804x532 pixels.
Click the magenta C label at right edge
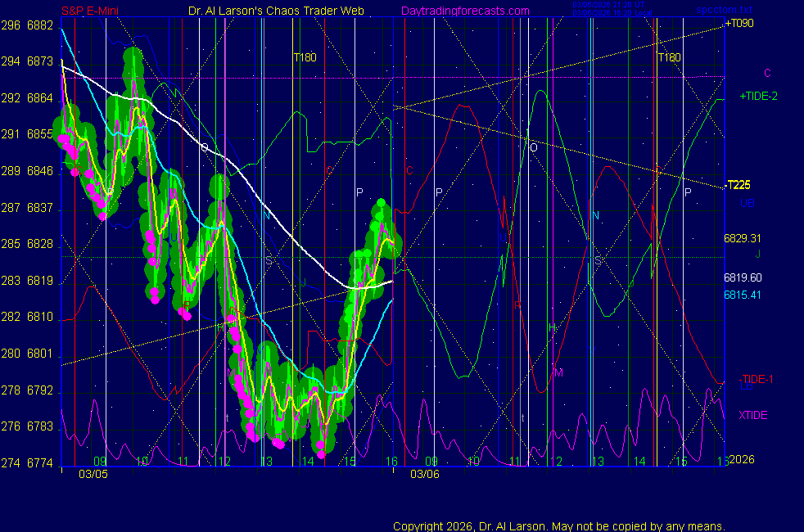point(767,73)
